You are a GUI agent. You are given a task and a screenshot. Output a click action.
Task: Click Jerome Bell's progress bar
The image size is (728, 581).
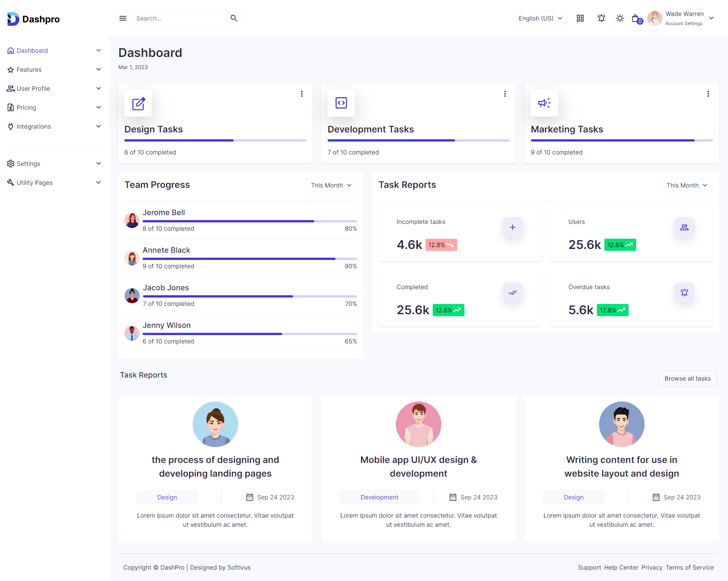pos(249,221)
